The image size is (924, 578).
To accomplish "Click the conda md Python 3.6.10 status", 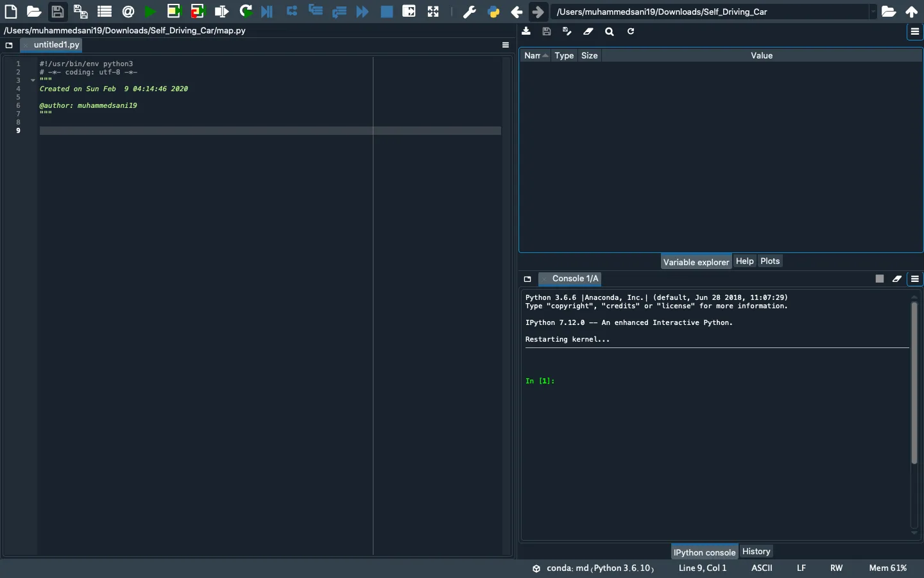I will [x=594, y=568].
